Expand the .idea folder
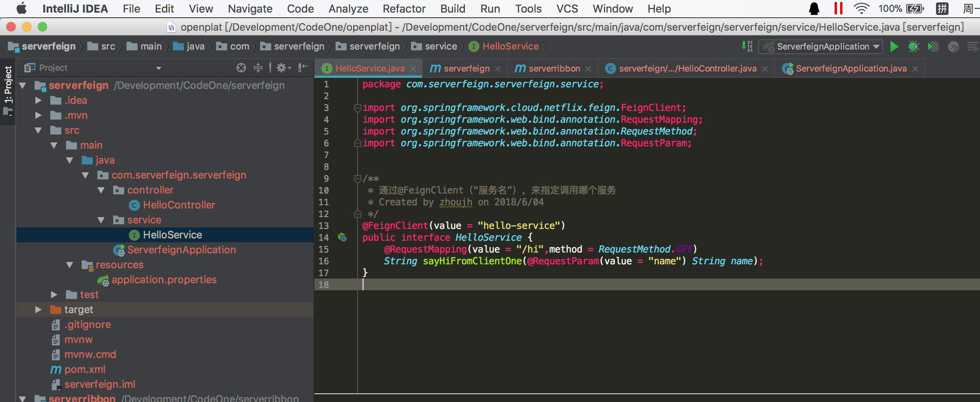The height and width of the screenshot is (402, 980). point(38,100)
